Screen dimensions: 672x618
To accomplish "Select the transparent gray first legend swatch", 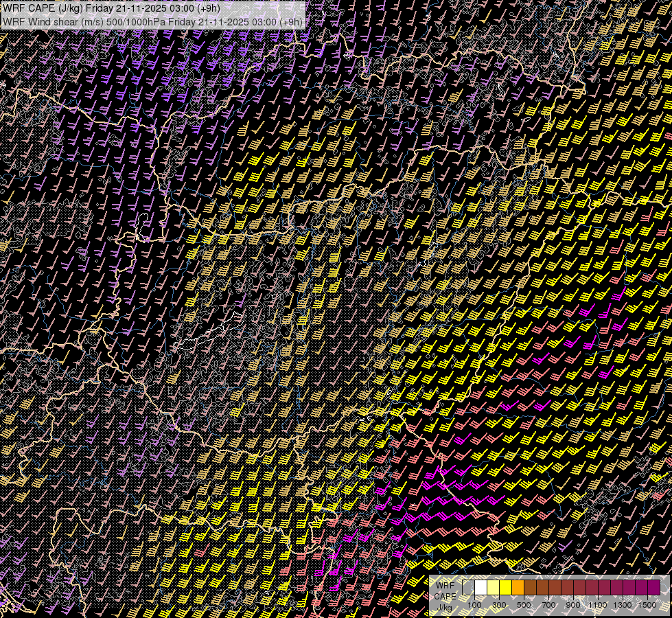I will tap(468, 588).
